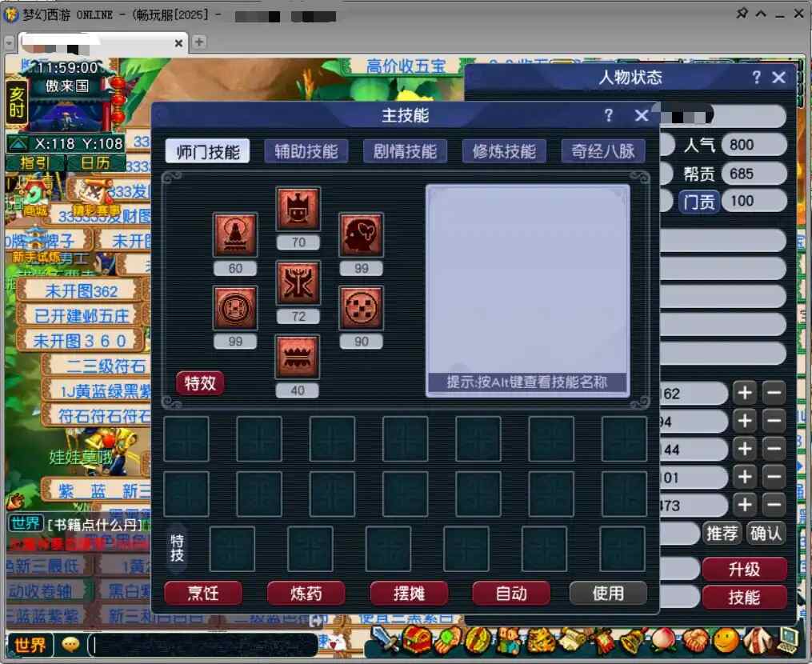The height and width of the screenshot is (664, 812).
Task: Decrease attribute showing 01 with minus
Action: 774,477
